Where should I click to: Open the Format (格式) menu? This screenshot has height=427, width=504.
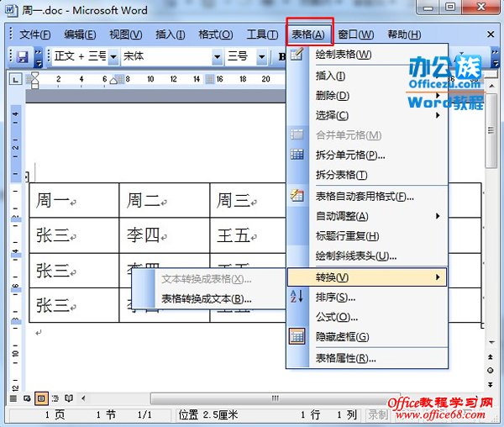[215, 34]
